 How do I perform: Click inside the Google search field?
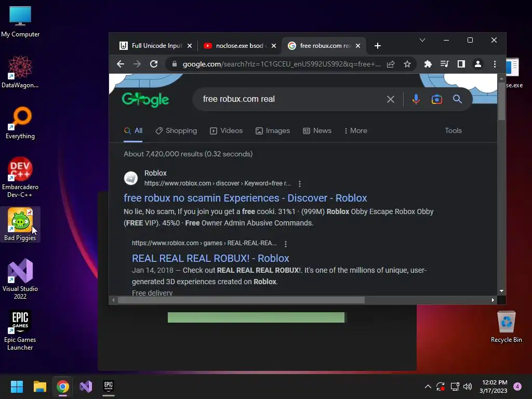coord(292,99)
